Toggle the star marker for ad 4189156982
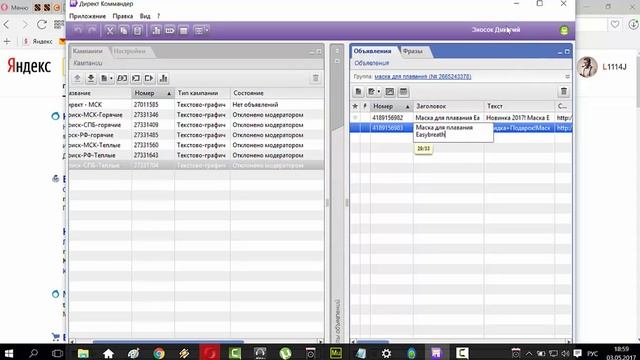 click(355, 118)
